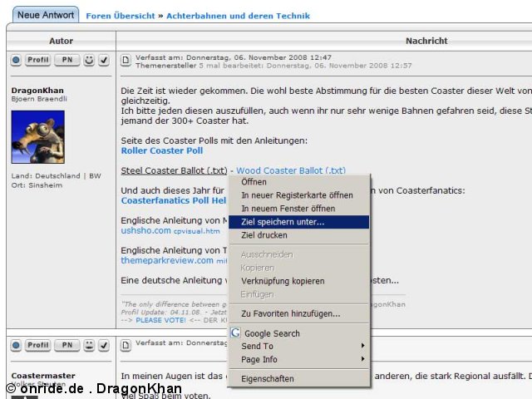Click the DragonKhan username text

(37, 91)
